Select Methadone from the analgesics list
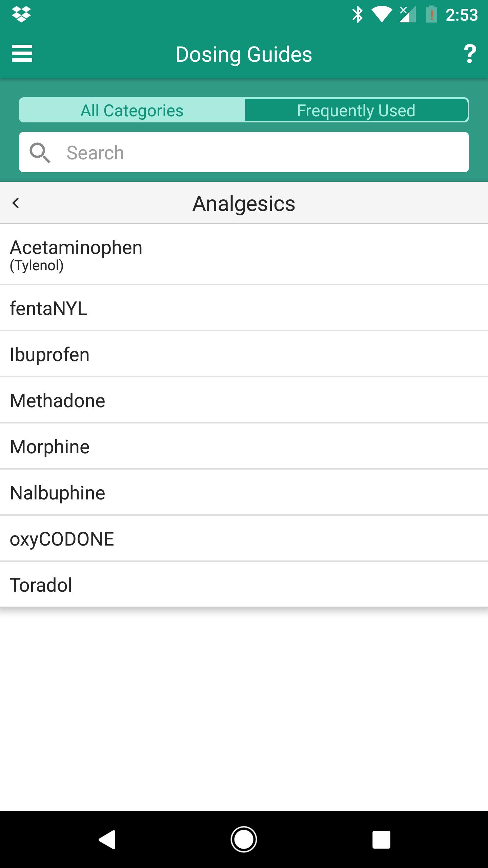Image resolution: width=488 pixels, height=868 pixels. 244,400
